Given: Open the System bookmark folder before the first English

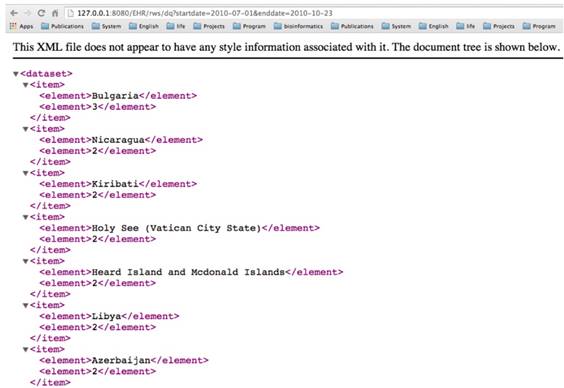Looking at the screenshot, I should [x=106, y=26].
